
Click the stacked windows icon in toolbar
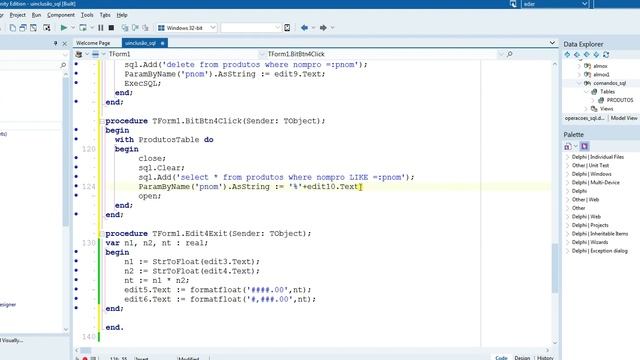(x=23, y=28)
